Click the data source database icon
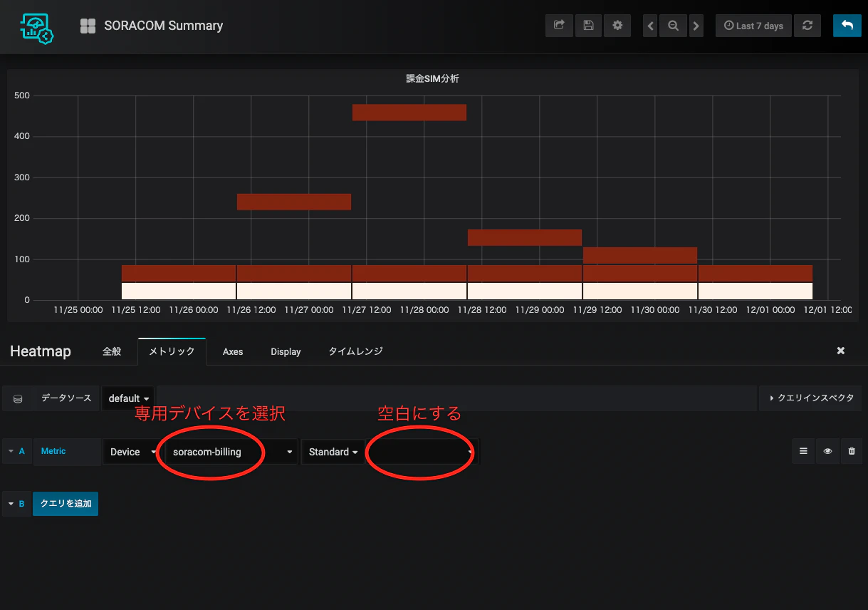868x610 pixels. coord(18,398)
